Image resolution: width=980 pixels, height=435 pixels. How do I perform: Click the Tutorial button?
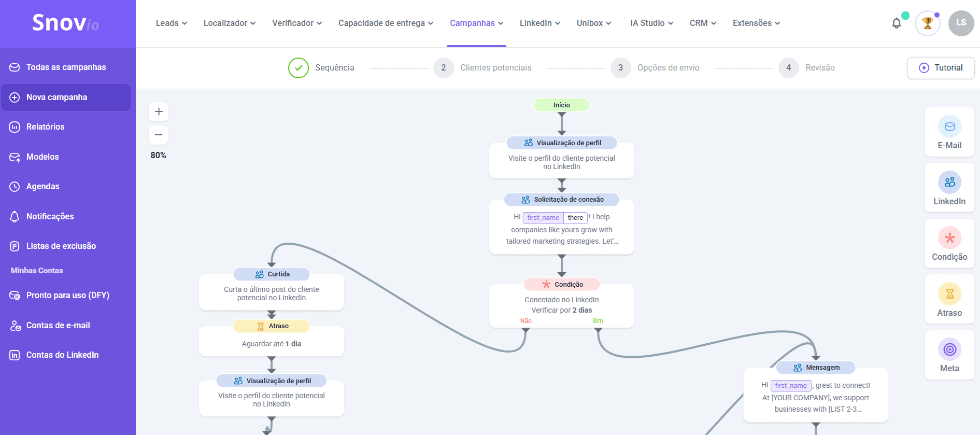pos(940,68)
